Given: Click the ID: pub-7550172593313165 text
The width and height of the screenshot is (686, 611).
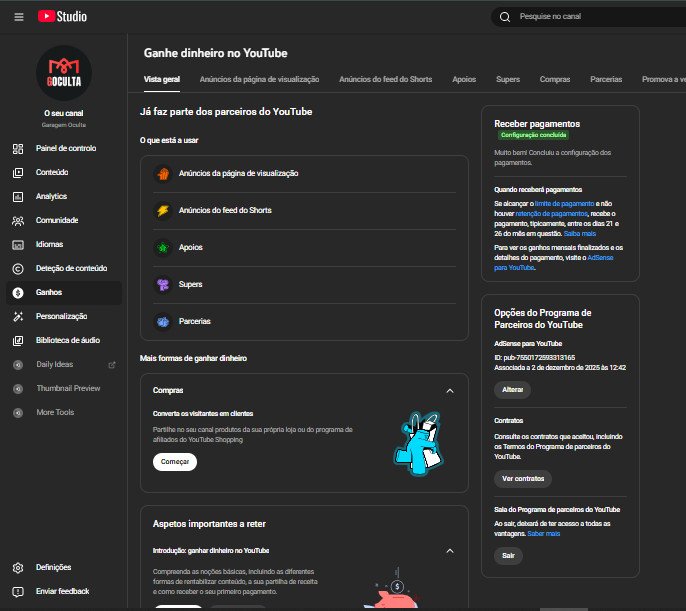Looking at the screenshot, I should [x=535, y=358].
